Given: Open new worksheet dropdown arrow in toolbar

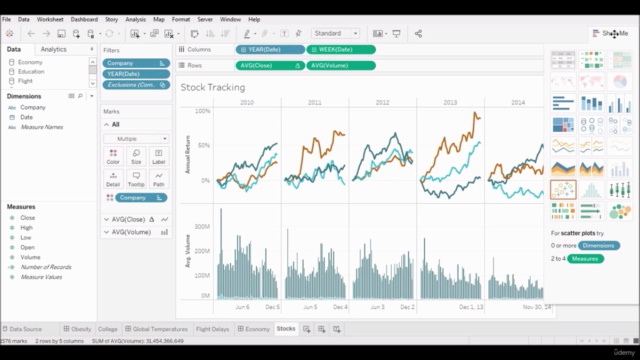Looking at the screenshot, I should point(144,34).
